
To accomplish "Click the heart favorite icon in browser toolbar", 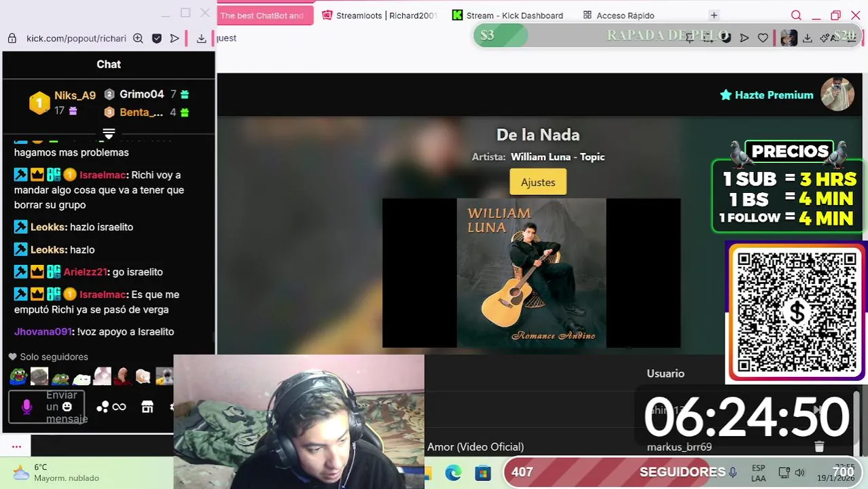I will pos(763,38).
